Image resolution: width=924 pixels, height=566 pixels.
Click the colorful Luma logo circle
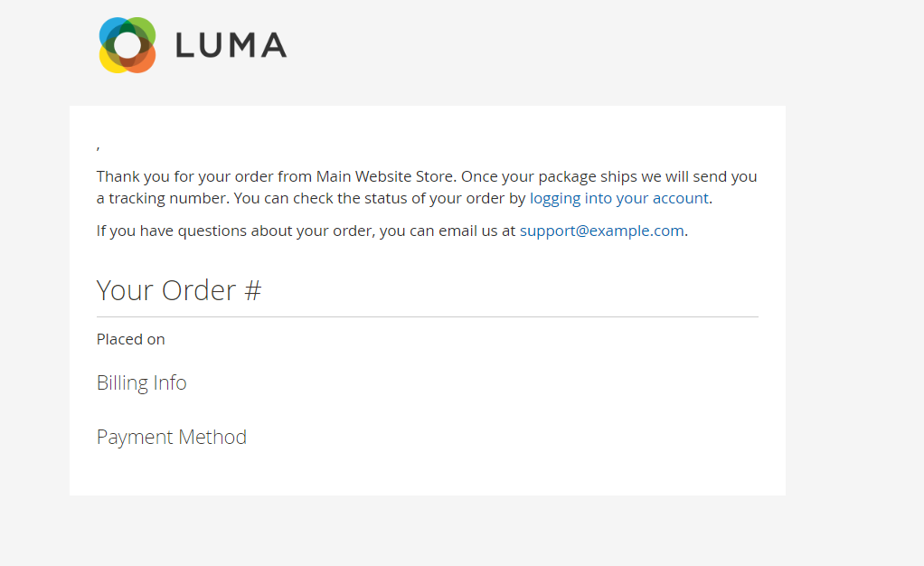(x=127, y=45)
